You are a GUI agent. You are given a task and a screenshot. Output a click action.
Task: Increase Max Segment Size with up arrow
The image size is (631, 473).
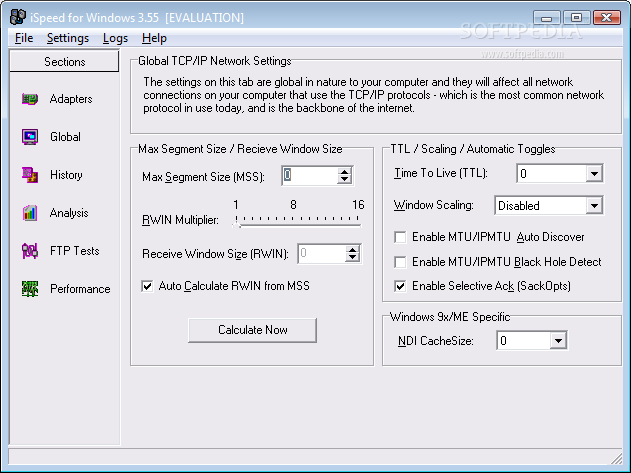(344, 171)
